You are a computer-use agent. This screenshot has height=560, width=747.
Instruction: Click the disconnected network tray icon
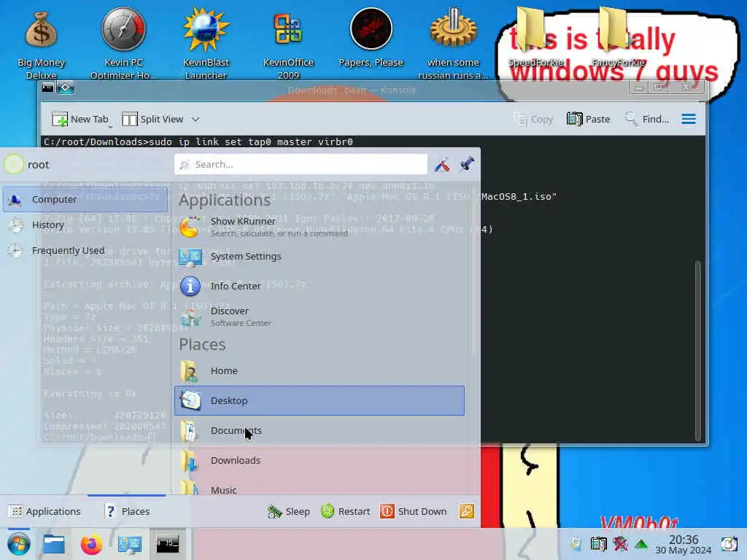pos(620,544)
